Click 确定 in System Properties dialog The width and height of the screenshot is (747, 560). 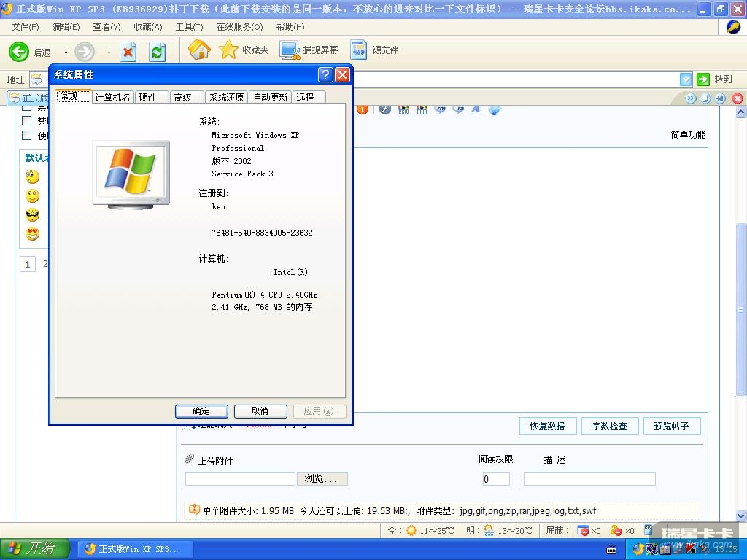(x=201, y=411)
